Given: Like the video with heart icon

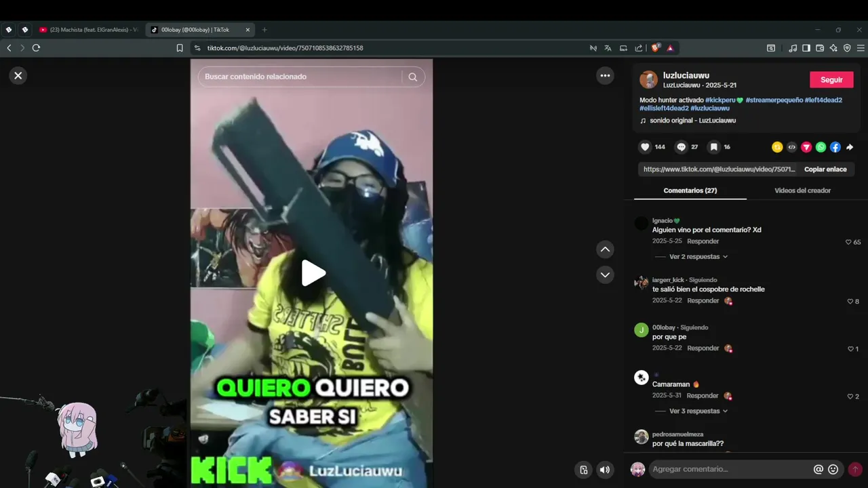Looking at the screenshot, I should (645, 147).
